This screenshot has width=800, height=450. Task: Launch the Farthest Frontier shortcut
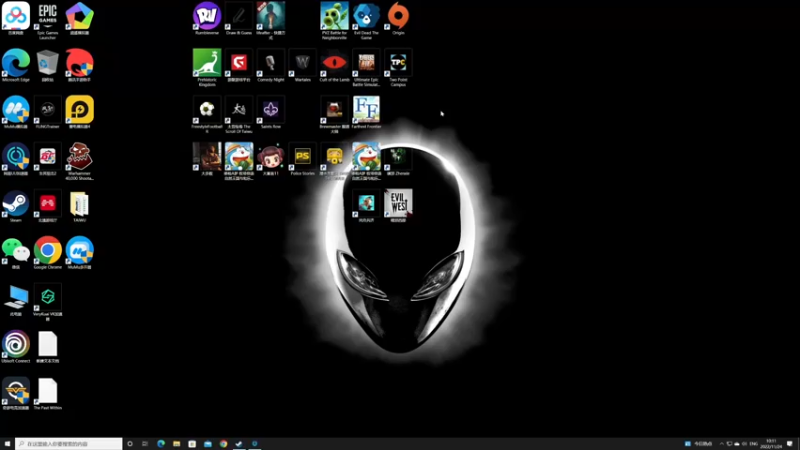coord(366,112)
